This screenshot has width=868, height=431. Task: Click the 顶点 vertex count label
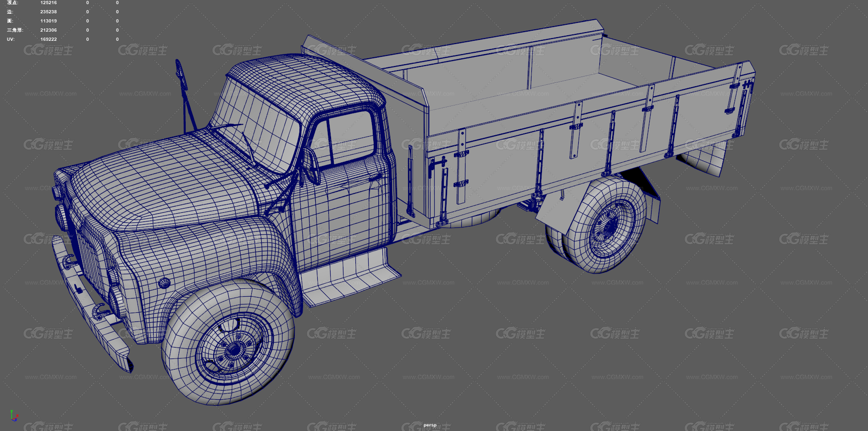(13, 3)
